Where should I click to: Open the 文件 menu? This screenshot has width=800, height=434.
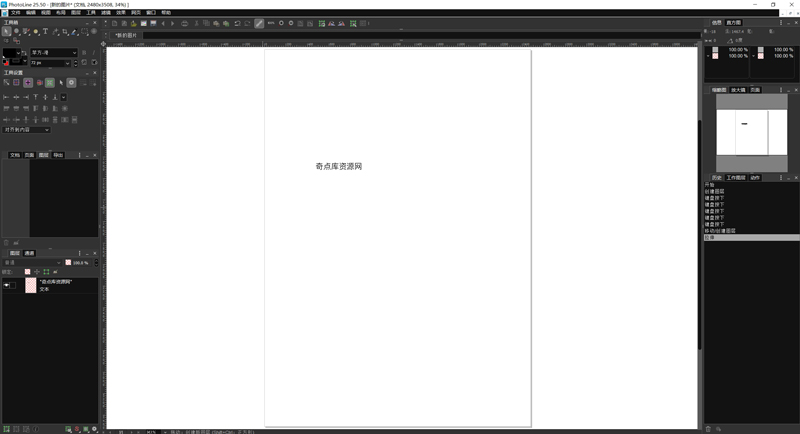point(16,12)
